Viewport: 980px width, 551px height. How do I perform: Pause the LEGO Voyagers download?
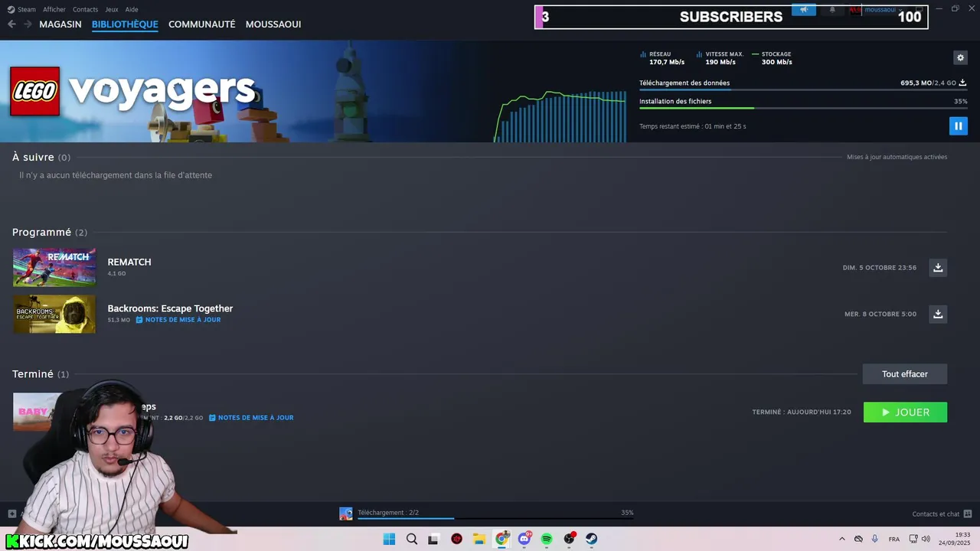pos(958,126)
